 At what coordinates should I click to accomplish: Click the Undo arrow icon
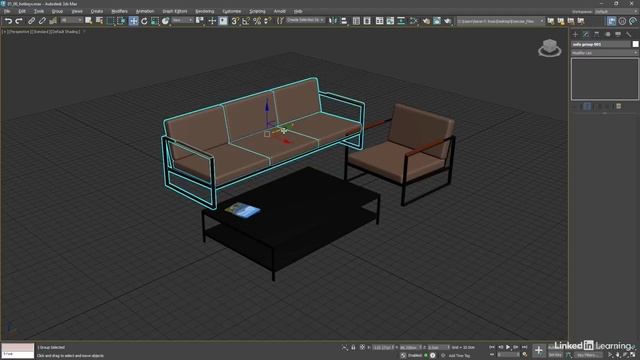tap(8, 21)
